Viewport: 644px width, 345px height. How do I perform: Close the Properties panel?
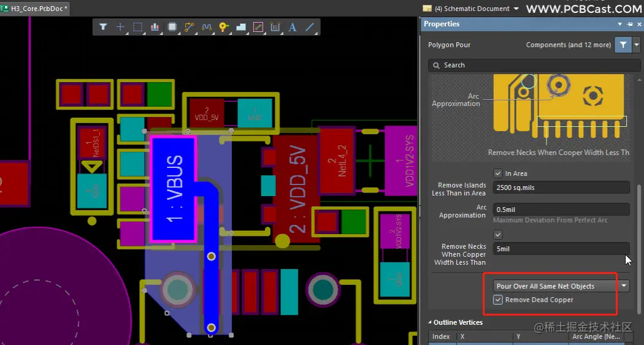tap(640, 24)
